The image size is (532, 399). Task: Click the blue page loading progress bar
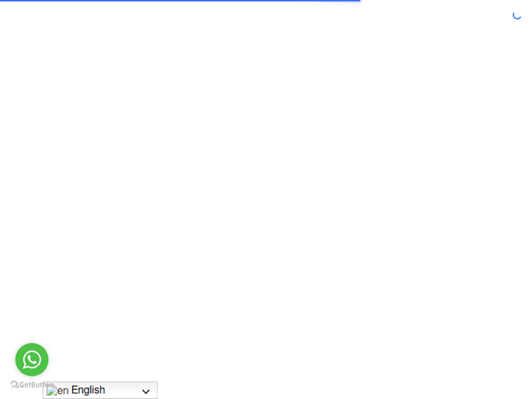pyautogui.click(x=177, y=1)
